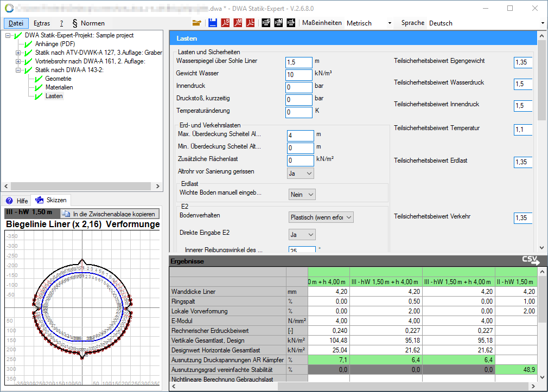
Task: Collapse the Statik nach DWA-A 143-2 node
Action: point(18,70)
